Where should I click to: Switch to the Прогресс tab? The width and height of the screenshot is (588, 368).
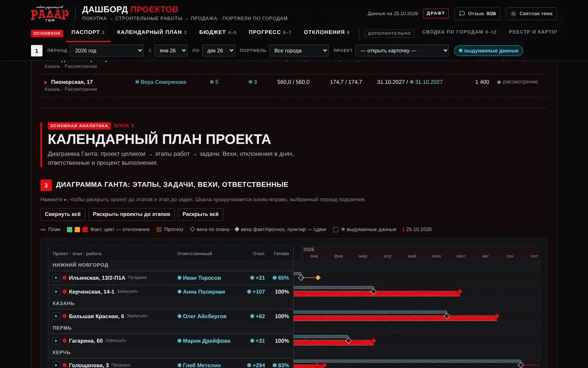click(270, 32)
